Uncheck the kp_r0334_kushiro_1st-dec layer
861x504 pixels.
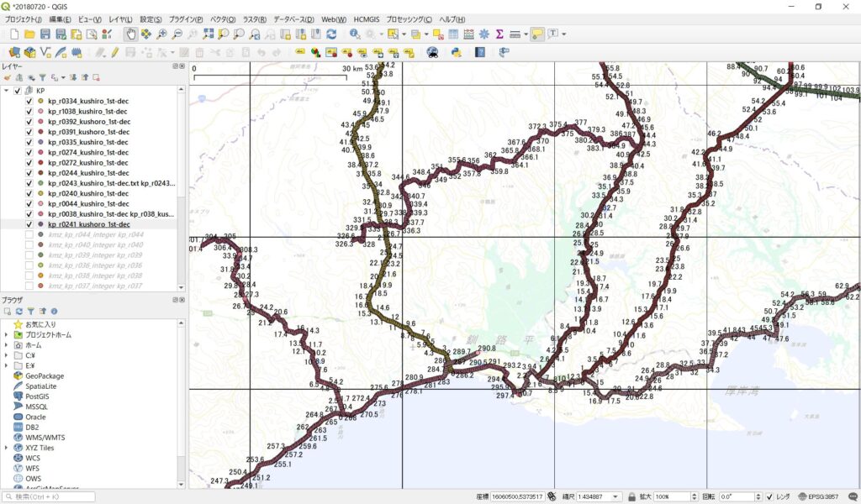pos(29,102)
